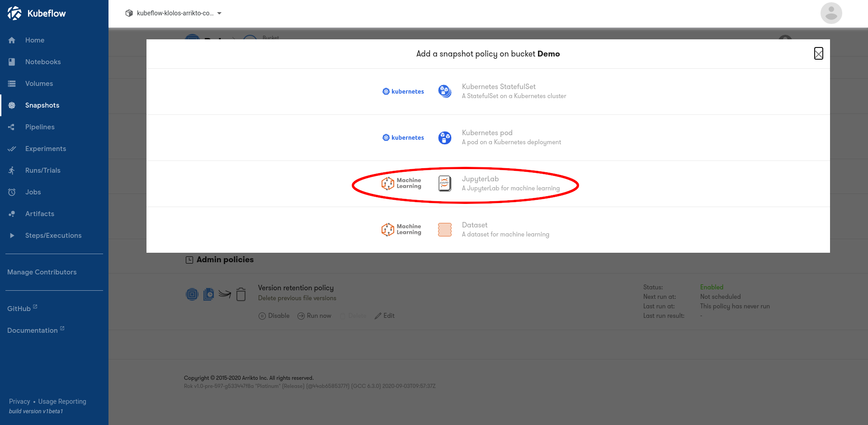This screenshot has height=425, width=868.
Task: Open Artifacts in sidebar
Action: click(40, 214)
